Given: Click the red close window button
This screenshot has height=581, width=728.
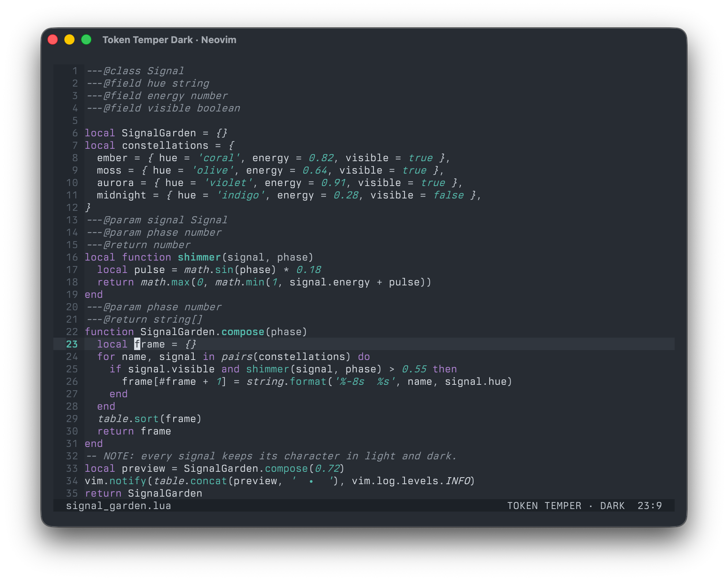Looking at the screenshot, I should coord(53,39).
